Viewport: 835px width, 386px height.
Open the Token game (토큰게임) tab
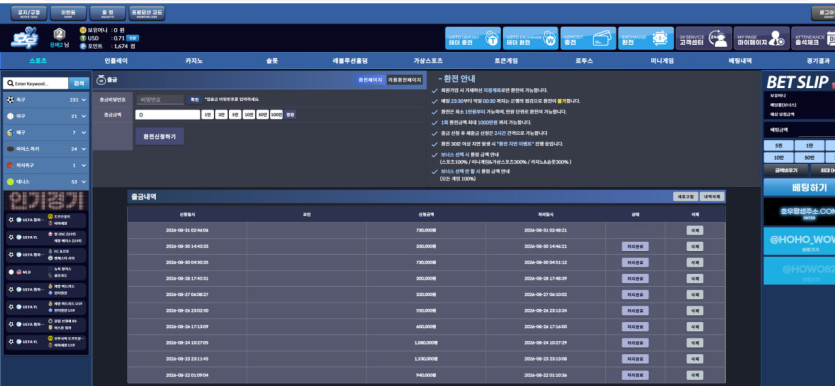[506, 61]
